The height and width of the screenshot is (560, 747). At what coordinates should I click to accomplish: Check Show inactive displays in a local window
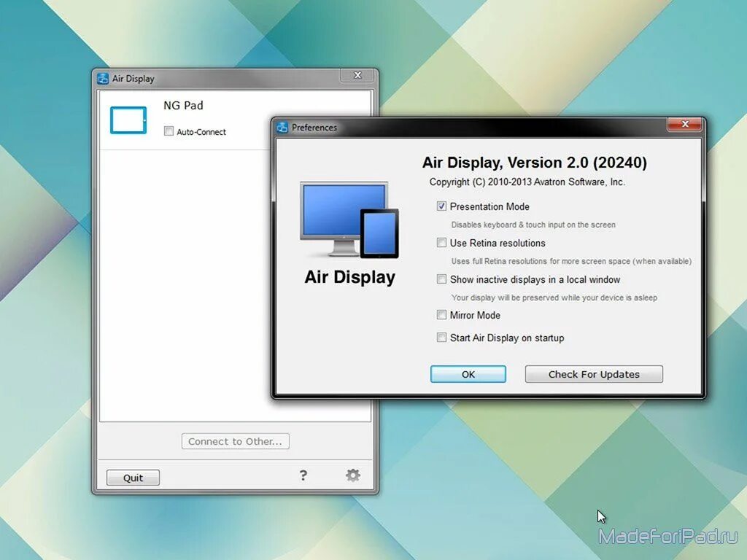(x=441, y=279)
